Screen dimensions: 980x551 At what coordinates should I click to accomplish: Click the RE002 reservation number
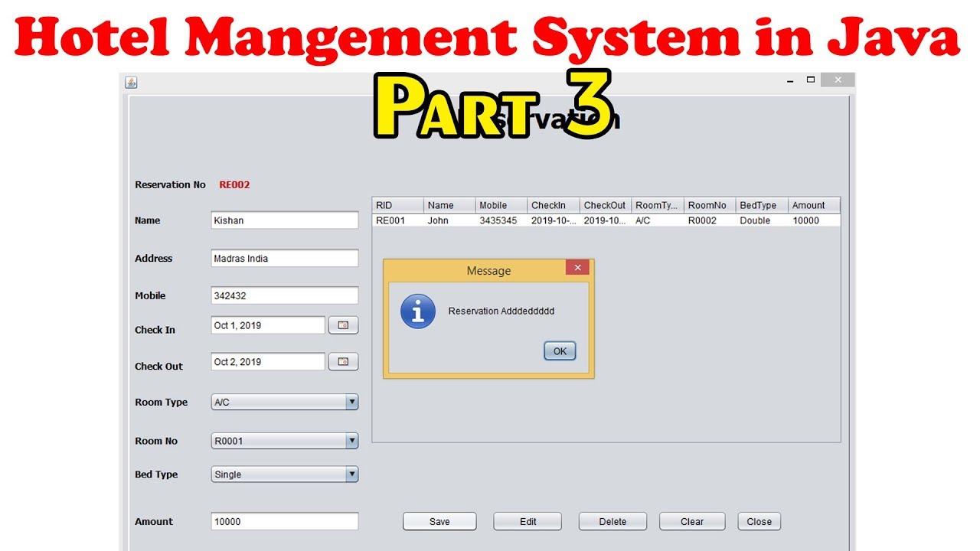point(234,184)
